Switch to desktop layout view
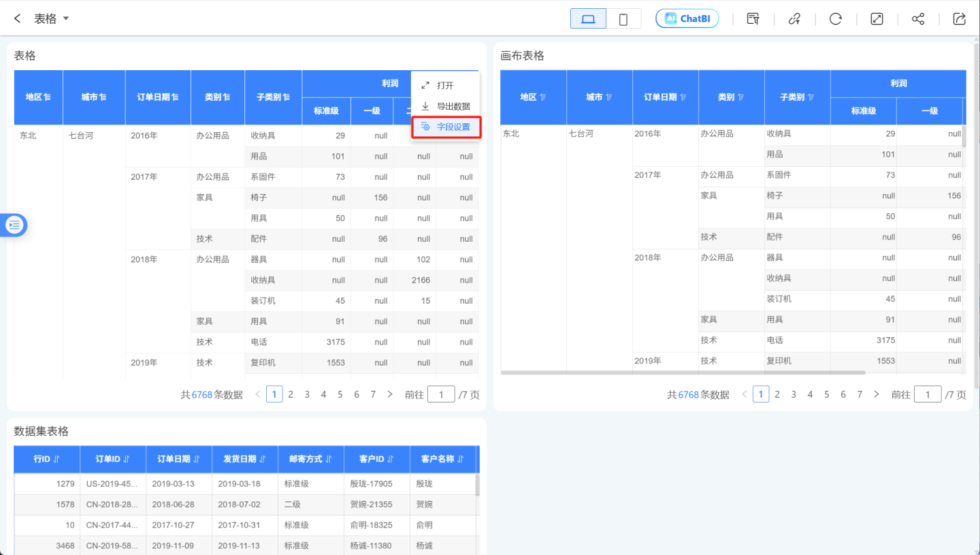 click(588, 19)
